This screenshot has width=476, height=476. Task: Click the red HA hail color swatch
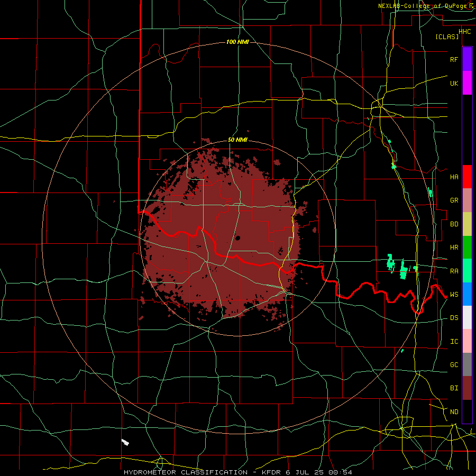click(467, 177)
